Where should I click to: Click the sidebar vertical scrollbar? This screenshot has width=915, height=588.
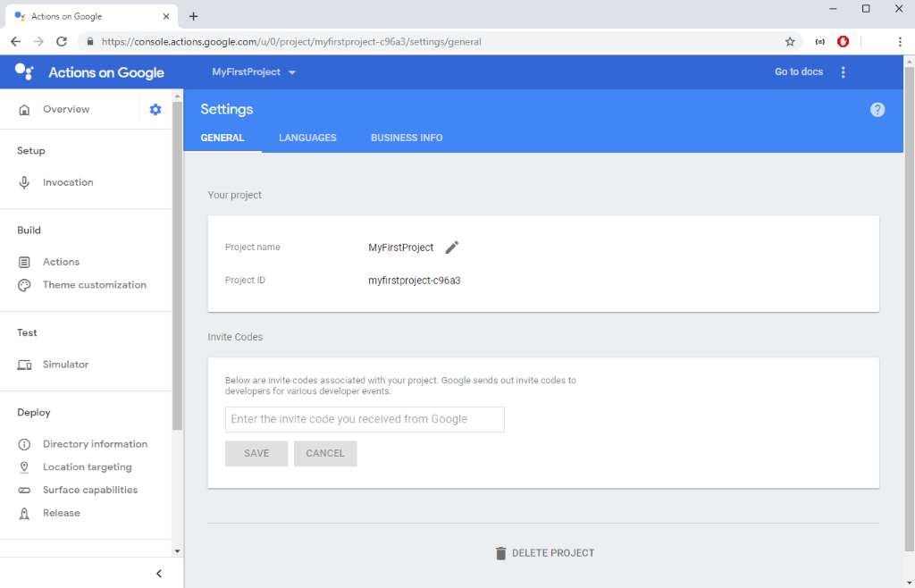click(177, 268)
